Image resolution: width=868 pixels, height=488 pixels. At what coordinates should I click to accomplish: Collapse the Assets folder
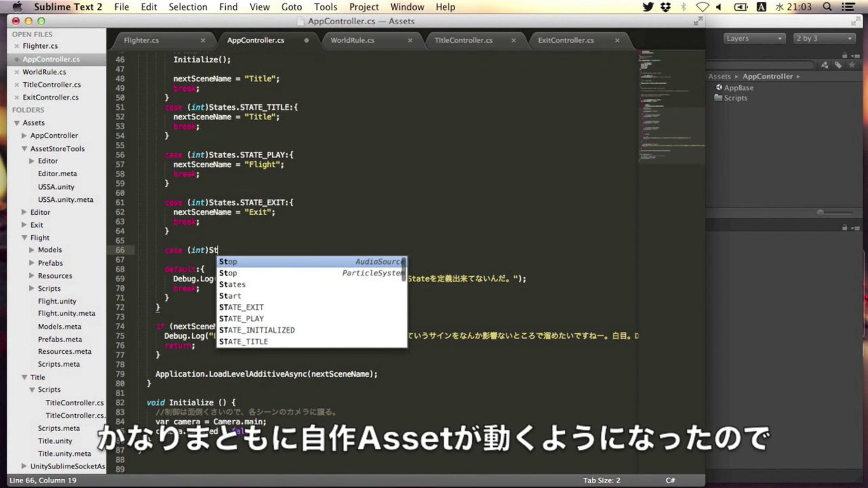pyautogui.click(x=17, y=123)
